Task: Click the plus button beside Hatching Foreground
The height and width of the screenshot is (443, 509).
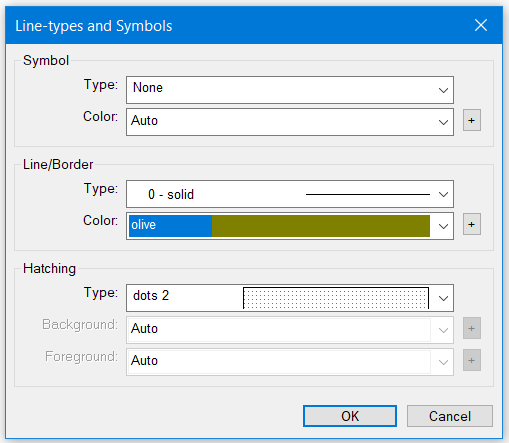Action: pos(471,360)
